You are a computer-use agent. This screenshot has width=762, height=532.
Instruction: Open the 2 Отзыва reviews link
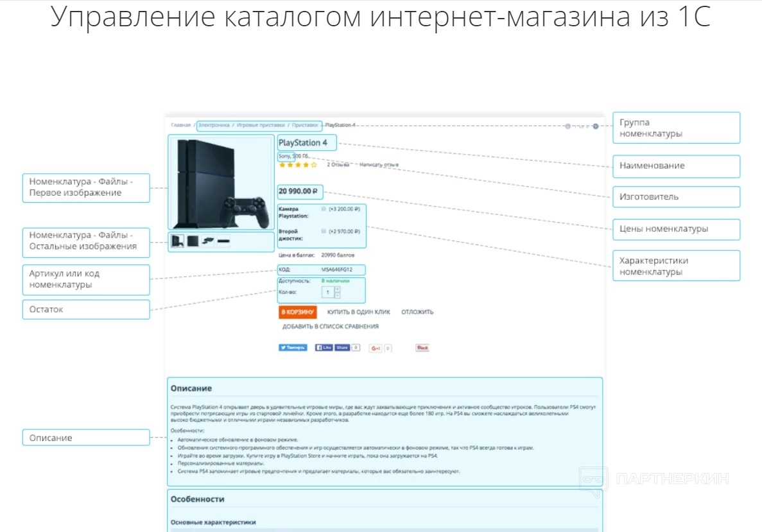click(x=338, y=165)
